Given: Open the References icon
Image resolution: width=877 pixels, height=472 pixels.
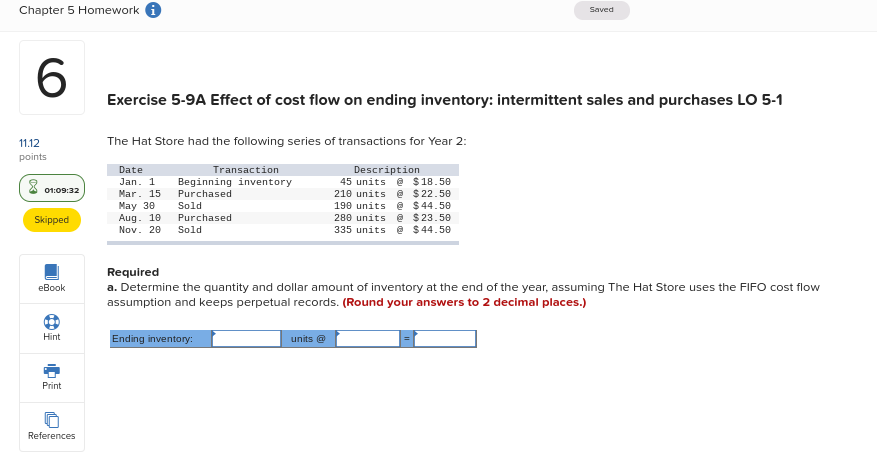Looking at the screenshot, I should tap(51, 420).
